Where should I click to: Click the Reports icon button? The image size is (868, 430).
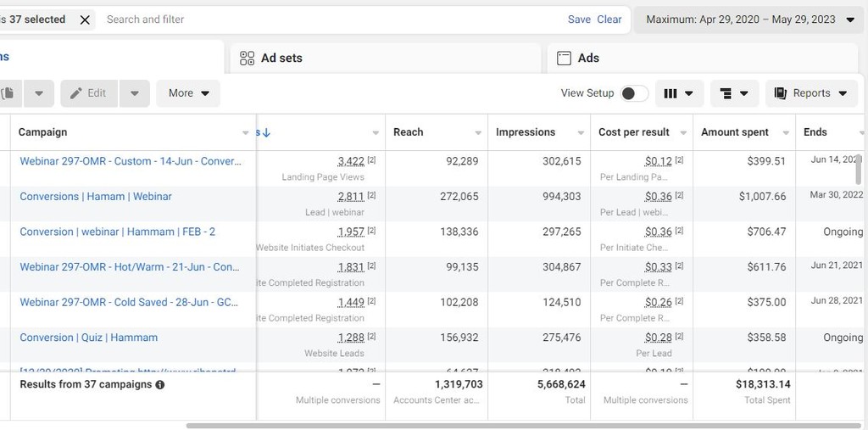pyautogui.click(x=811, y=93)
